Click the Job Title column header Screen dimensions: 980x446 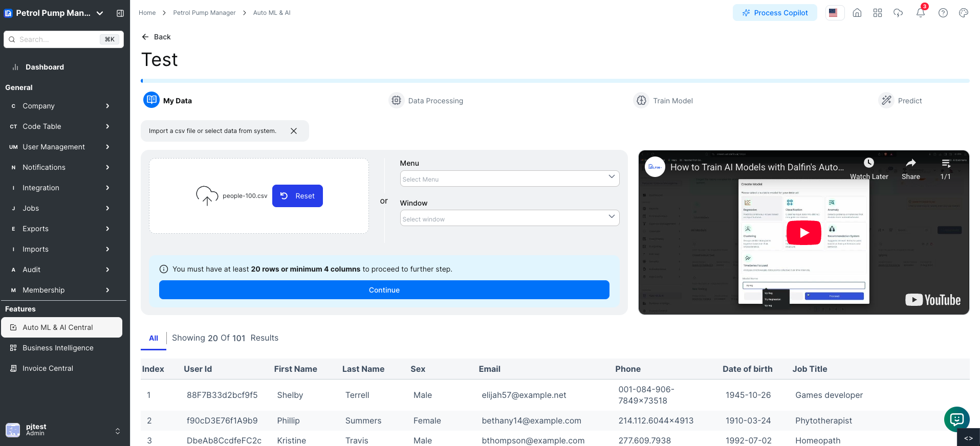810,369
